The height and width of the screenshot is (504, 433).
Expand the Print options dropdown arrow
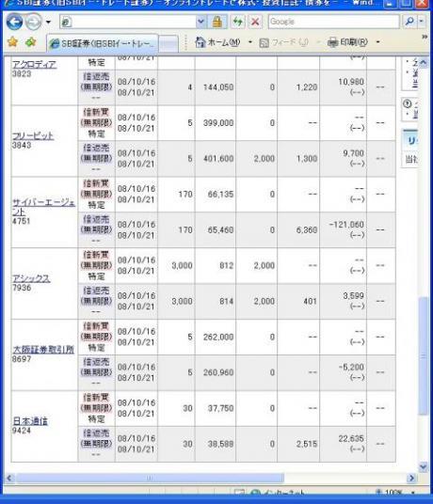pyautogui.click(x=377, y=42)
